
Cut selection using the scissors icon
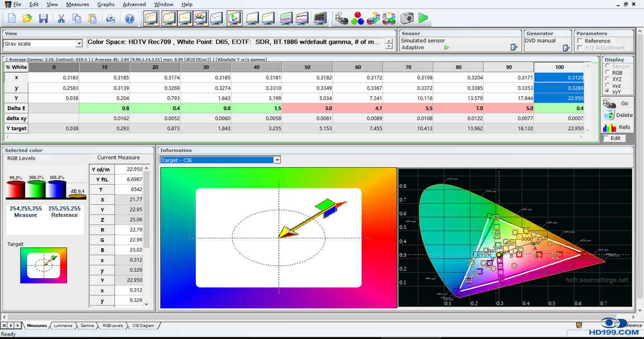[61, 18]
